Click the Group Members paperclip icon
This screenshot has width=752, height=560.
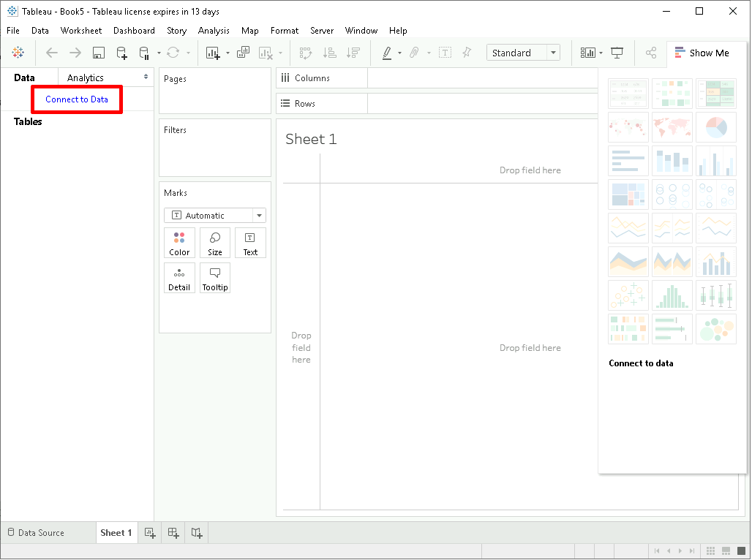tap(414, 53)
